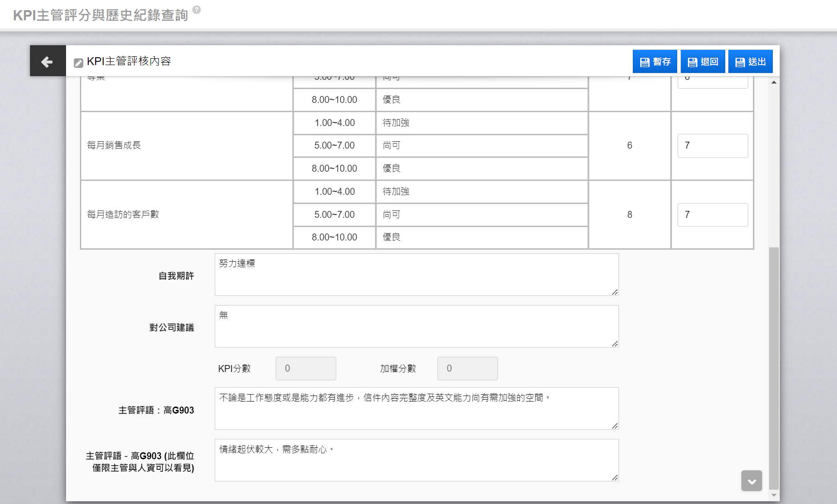The height and width of the screenshot is (504, 837).
Task: Click scrollbar up arrow
Action: point(774,82)
